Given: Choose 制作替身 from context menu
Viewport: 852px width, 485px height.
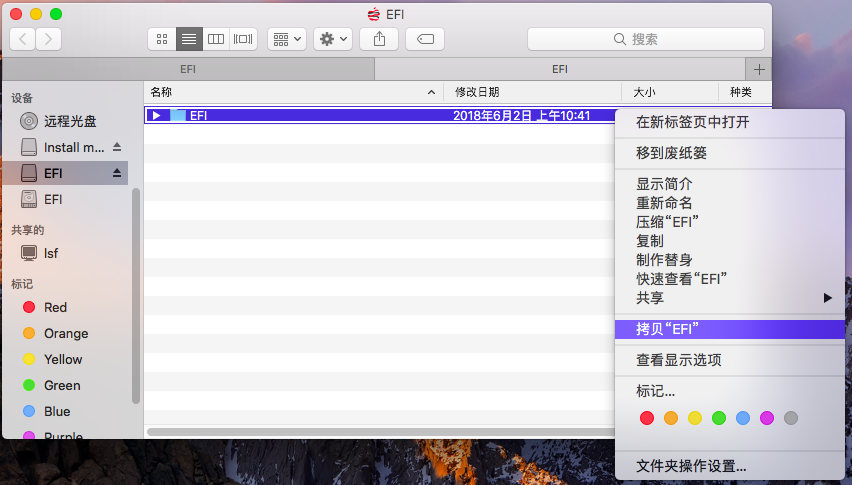Looking at the screenshot, I should pyautogui.click(x=730, y=260).
